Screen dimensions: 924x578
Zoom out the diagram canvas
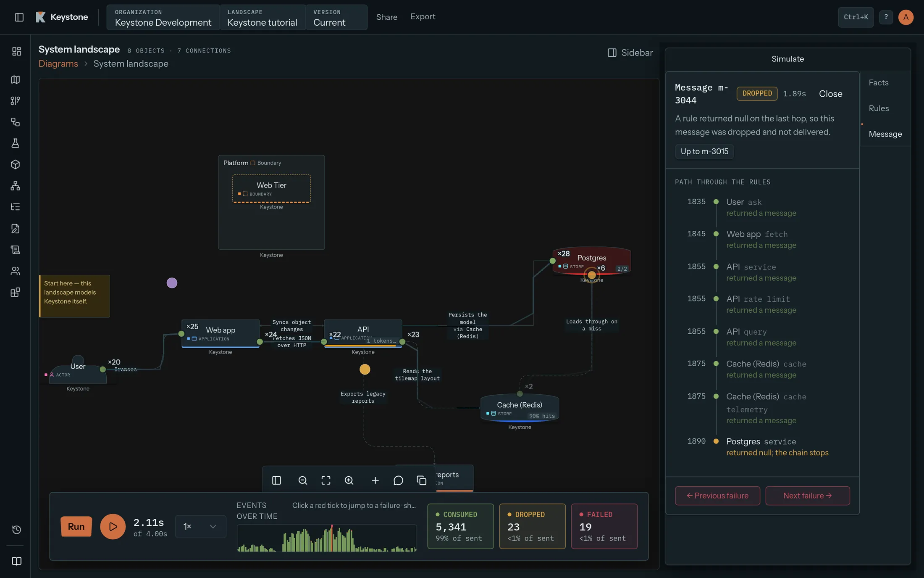click(302, 480)
